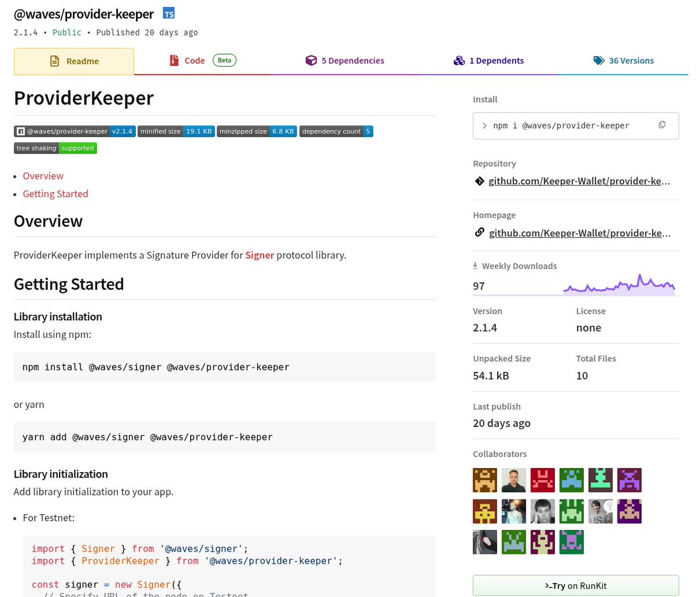Image resolution: width=700 pixels, height=597 pixels.
Task: Click the License value none
Action: click(589, 328)
